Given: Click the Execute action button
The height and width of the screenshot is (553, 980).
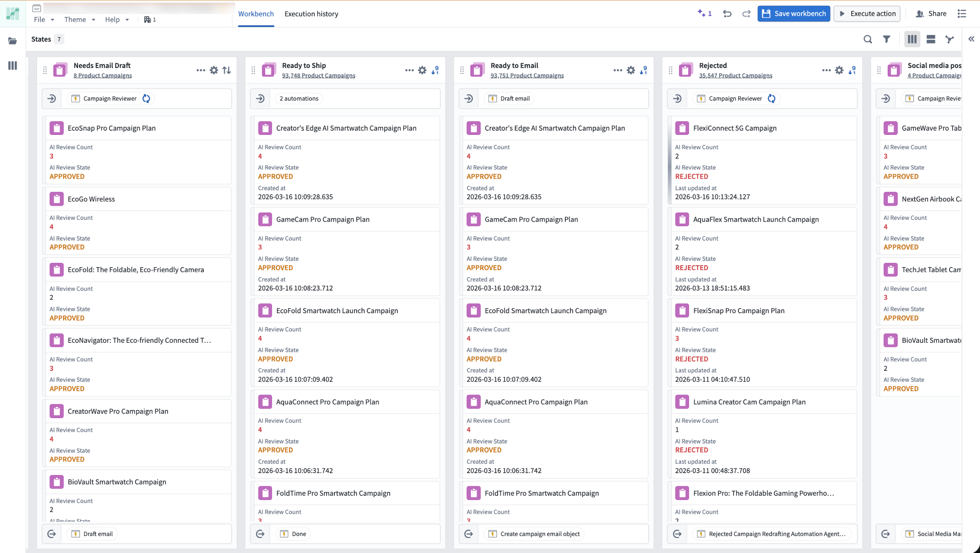Looking at the screenshot, I should pyautogui.click(x=867, y=13).
